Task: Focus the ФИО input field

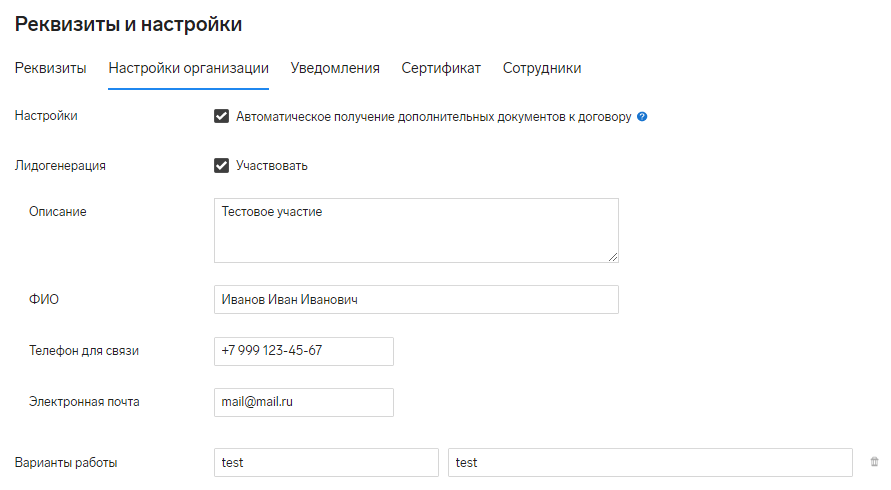Action: pos(417,300)
